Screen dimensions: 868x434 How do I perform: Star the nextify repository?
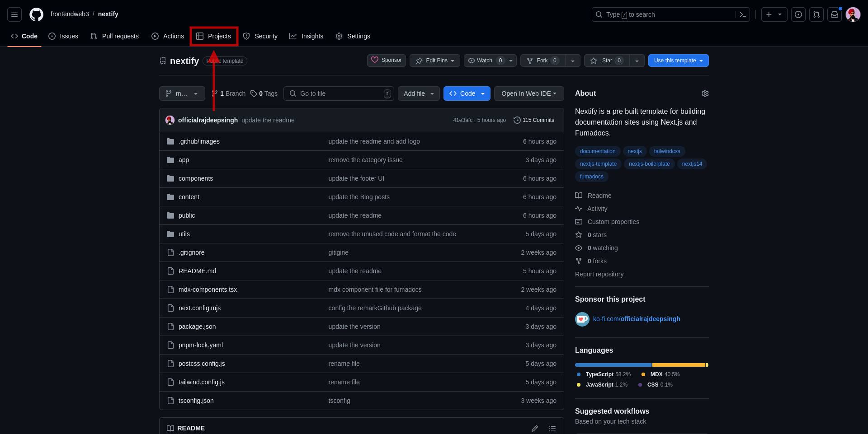point(607,61)
